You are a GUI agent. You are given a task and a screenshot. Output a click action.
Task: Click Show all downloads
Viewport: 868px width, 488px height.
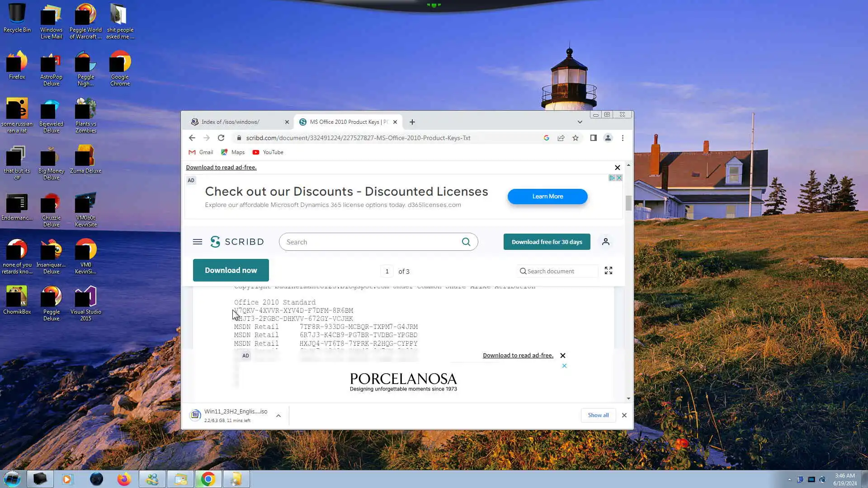(x=598, y=415)
